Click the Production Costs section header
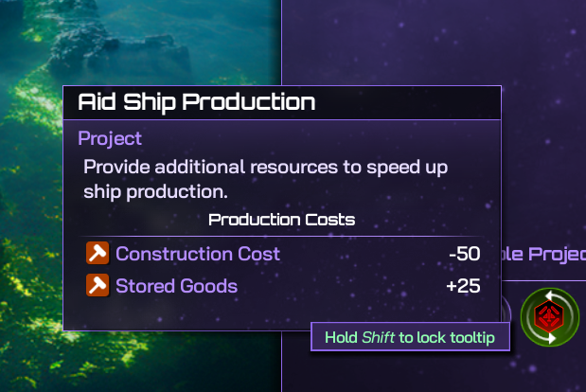Image resolution: width=586 pixels, height=392 pixels. point(281,220)
